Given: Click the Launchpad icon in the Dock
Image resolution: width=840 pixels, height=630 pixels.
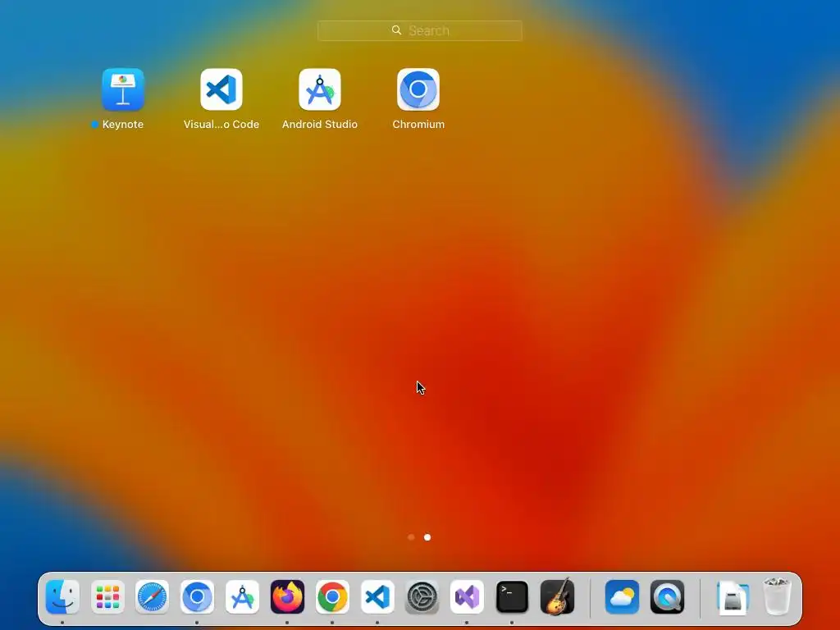Looking at the screenshot, I should [107, 597].
